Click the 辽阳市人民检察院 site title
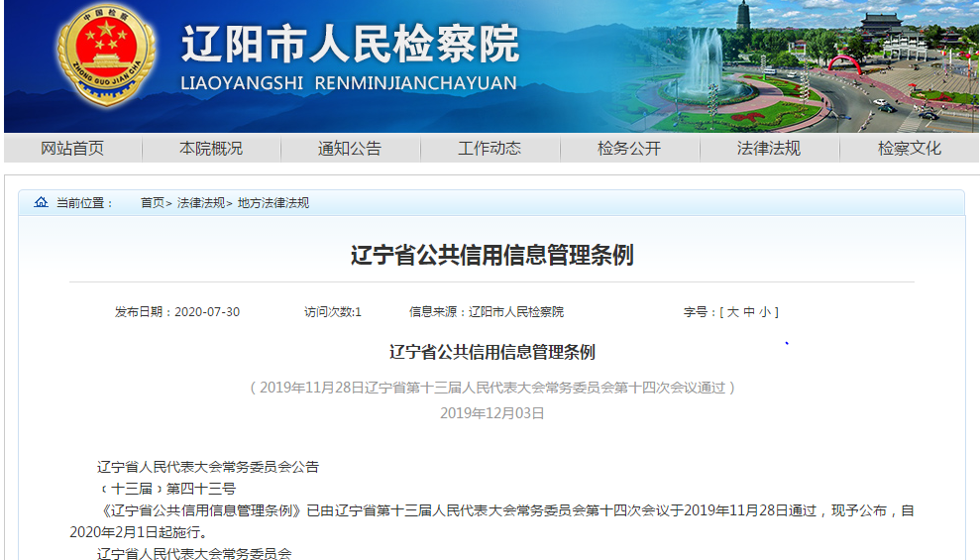Viewport: 980px width, 560px height. coord(350,44)
